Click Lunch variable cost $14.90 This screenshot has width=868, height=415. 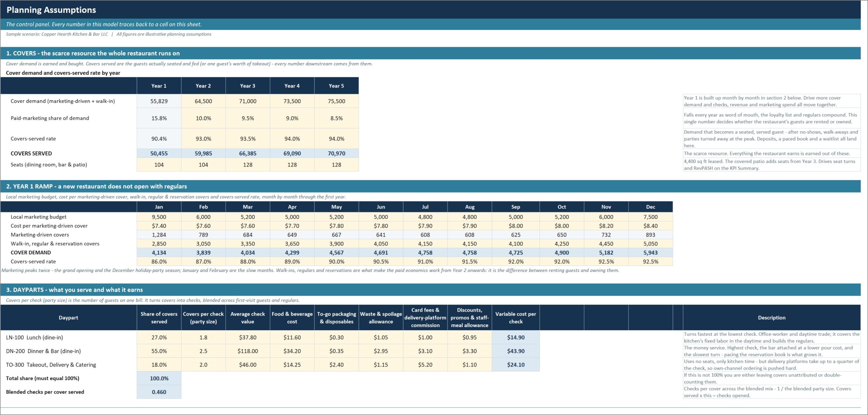(516, 337)
